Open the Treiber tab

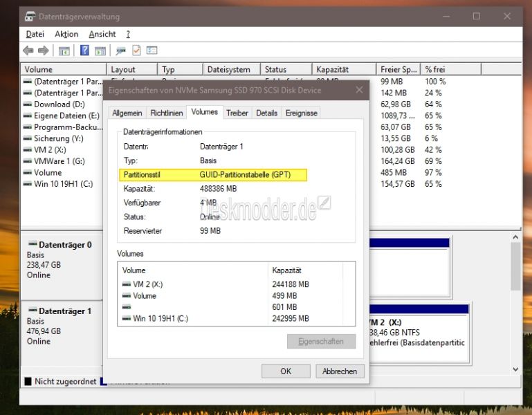237,113
